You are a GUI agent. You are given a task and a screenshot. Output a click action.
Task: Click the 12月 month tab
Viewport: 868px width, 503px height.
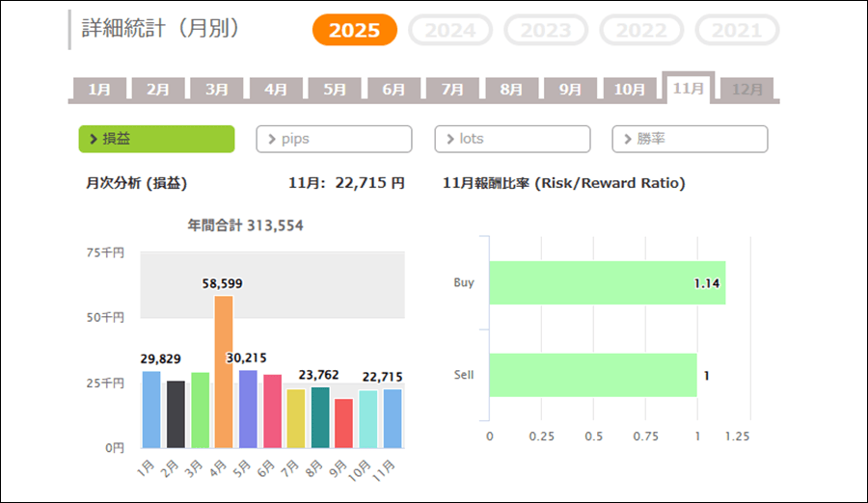[747, 90]
